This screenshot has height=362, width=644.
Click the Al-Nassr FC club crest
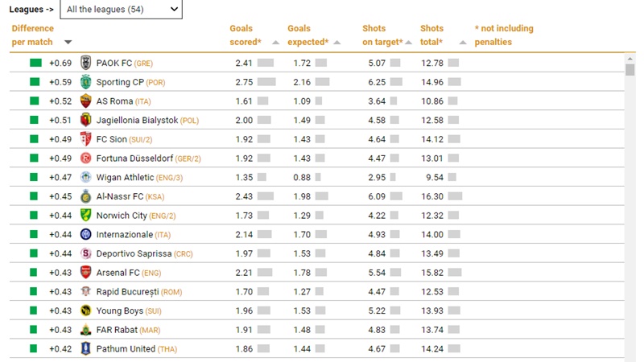86,196
